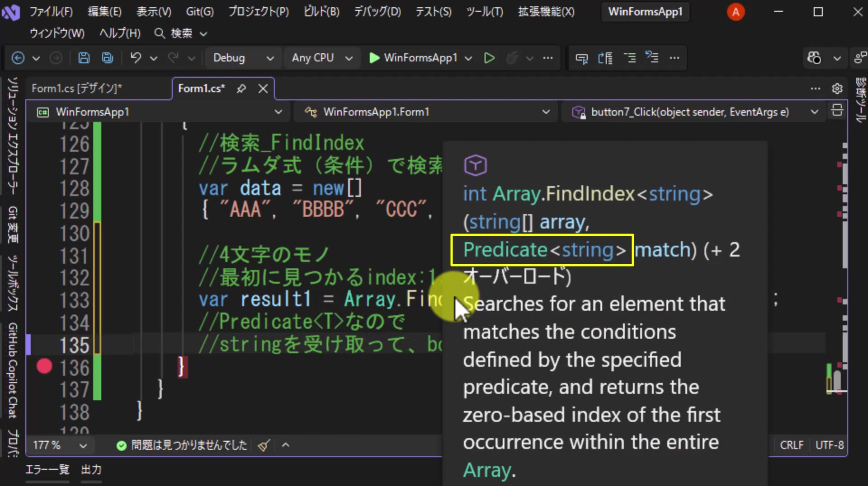
Task: Click the Navigate Backward icon
Action: pos(18,58)
